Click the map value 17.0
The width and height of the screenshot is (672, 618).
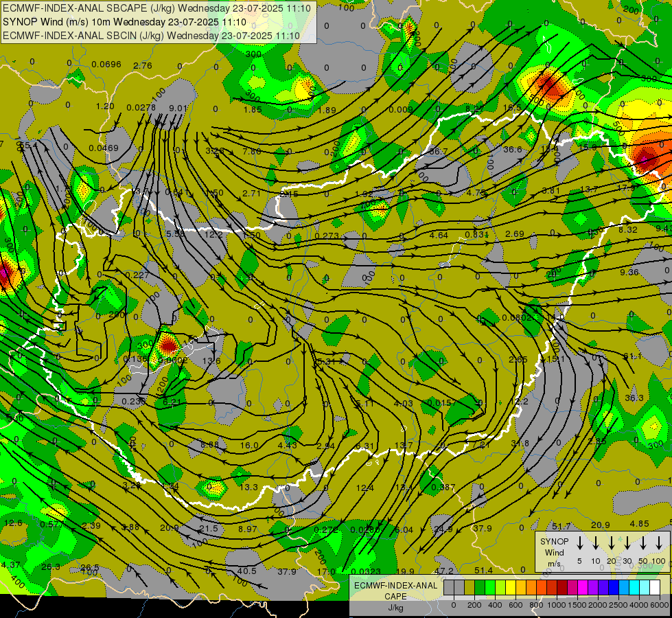click(327, 571)
